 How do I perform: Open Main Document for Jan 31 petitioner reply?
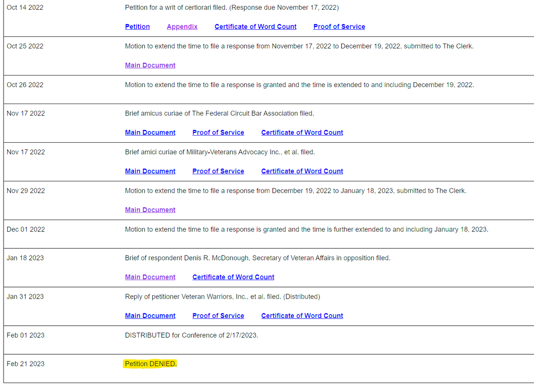point(150,316)
